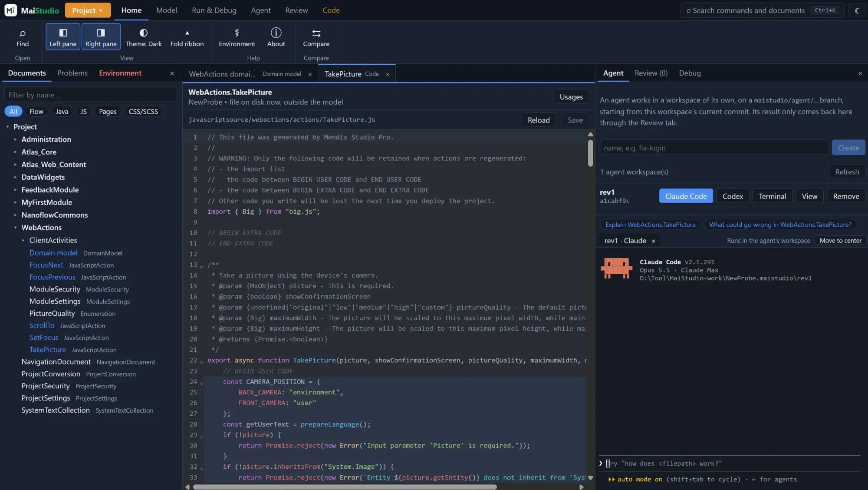The image size is (868, 490).
Task: Select the All filter chip
Action: coord(13,112)
